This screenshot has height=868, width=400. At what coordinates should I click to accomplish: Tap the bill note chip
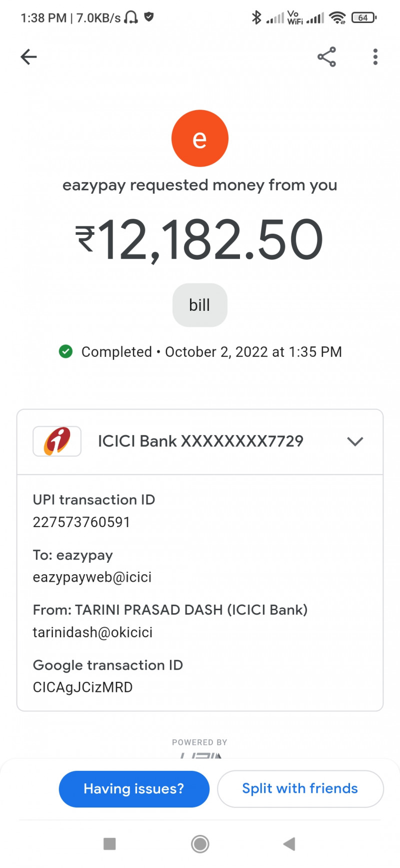[x=199, y=305]
